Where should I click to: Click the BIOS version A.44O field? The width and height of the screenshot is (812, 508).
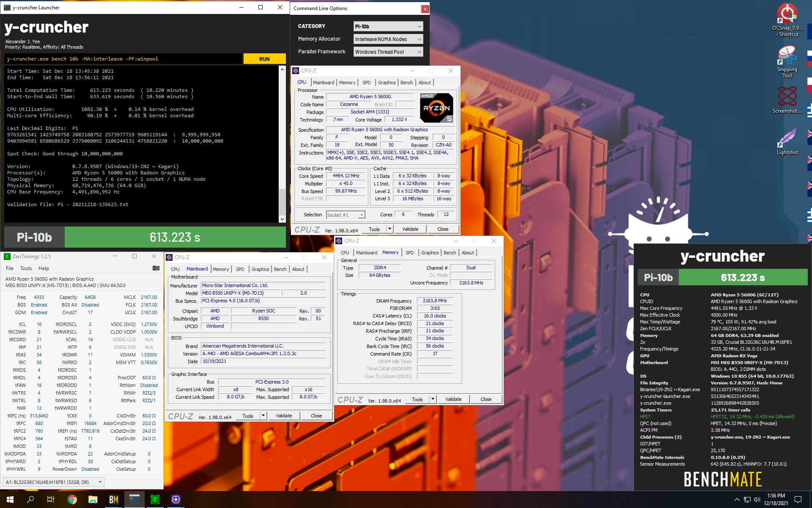tap(263, 353)
